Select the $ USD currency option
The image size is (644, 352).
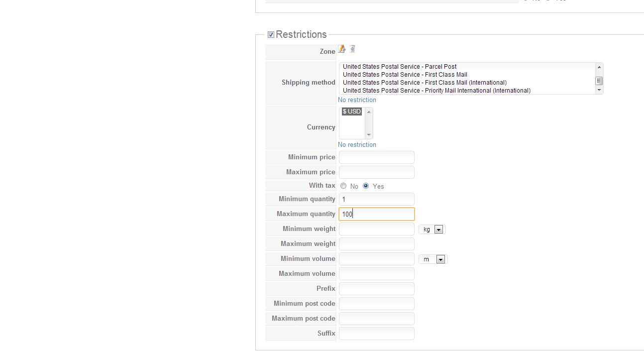click(352, 112)
